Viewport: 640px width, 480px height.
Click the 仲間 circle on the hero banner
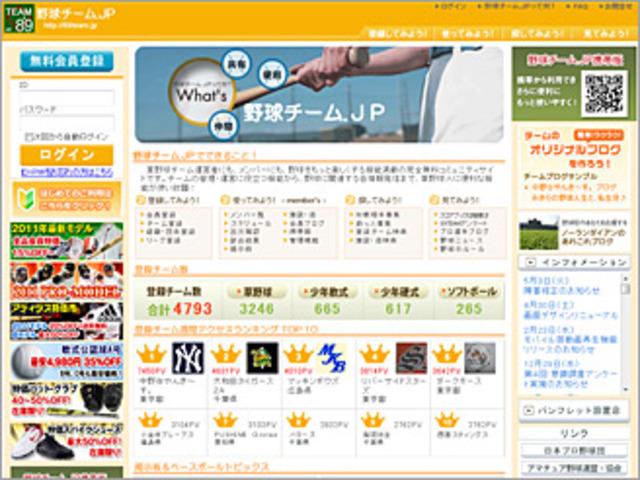(x=223, y=125)
